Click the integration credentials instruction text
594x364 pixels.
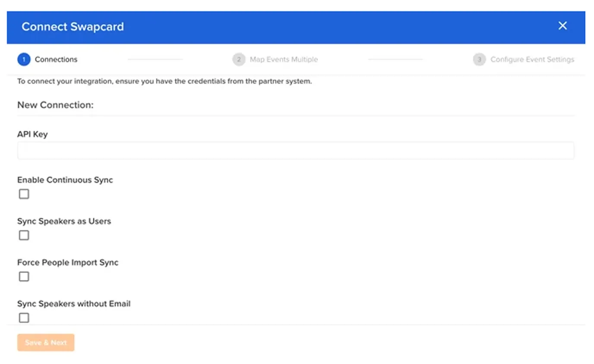(x=164, y=81)
